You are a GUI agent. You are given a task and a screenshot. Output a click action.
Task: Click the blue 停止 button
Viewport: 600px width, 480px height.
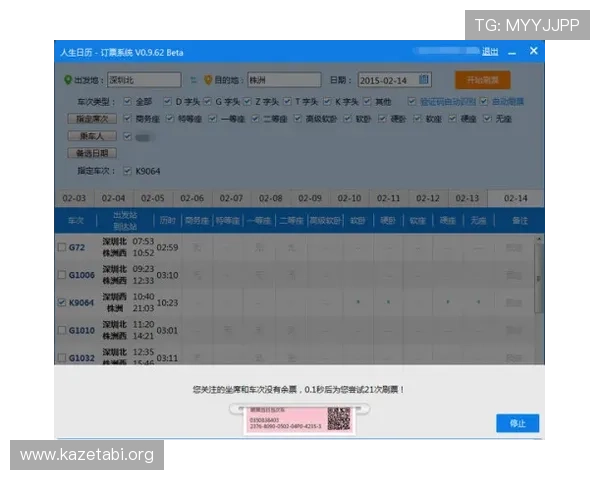517,423
